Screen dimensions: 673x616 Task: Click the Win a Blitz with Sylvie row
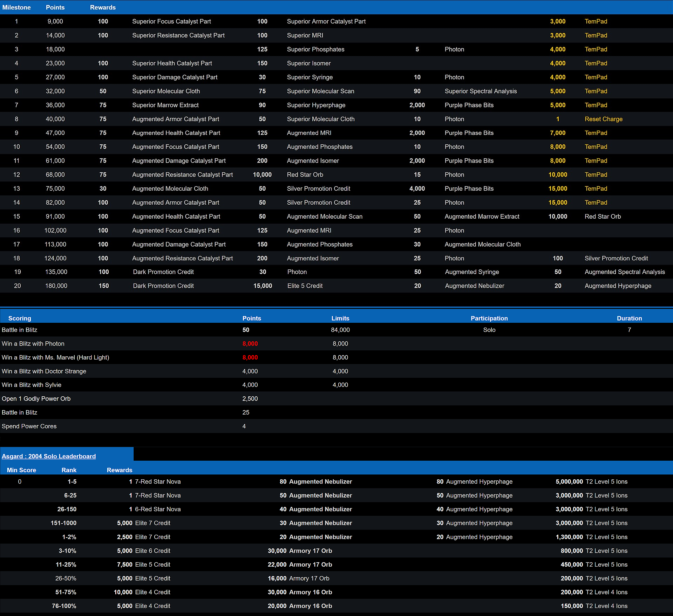coord(32,385)
